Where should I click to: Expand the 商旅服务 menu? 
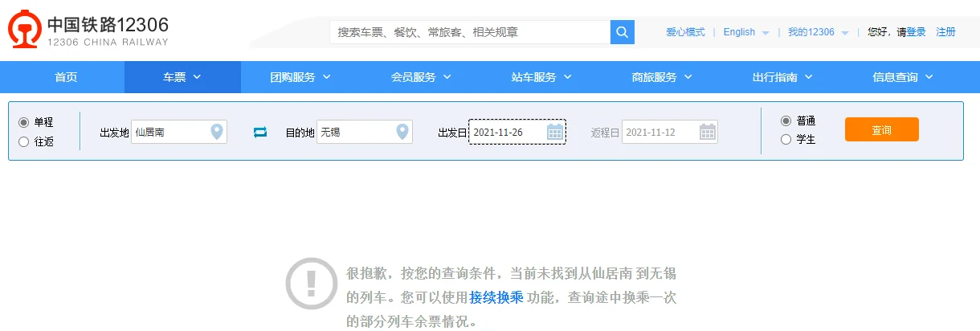click(663, 77)
